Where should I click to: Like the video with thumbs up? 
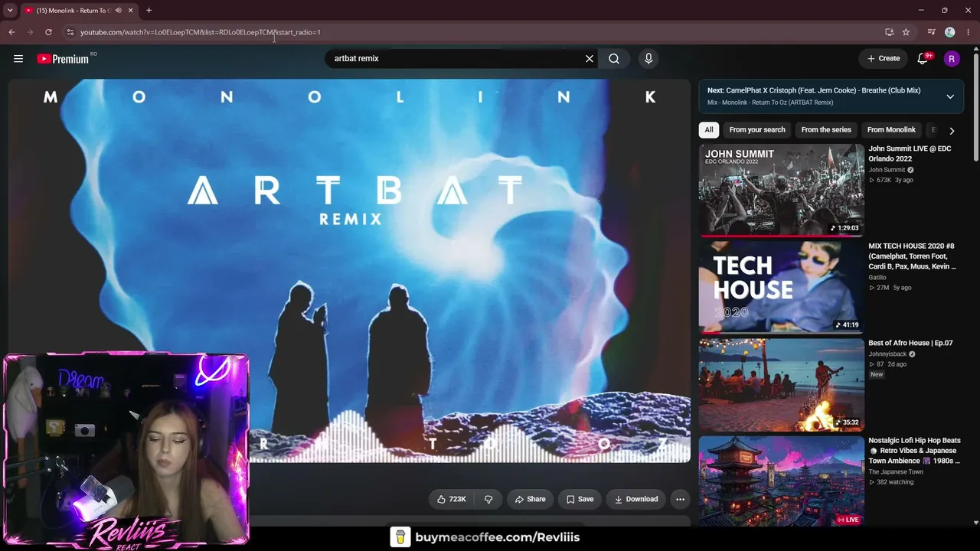[451, 500]
